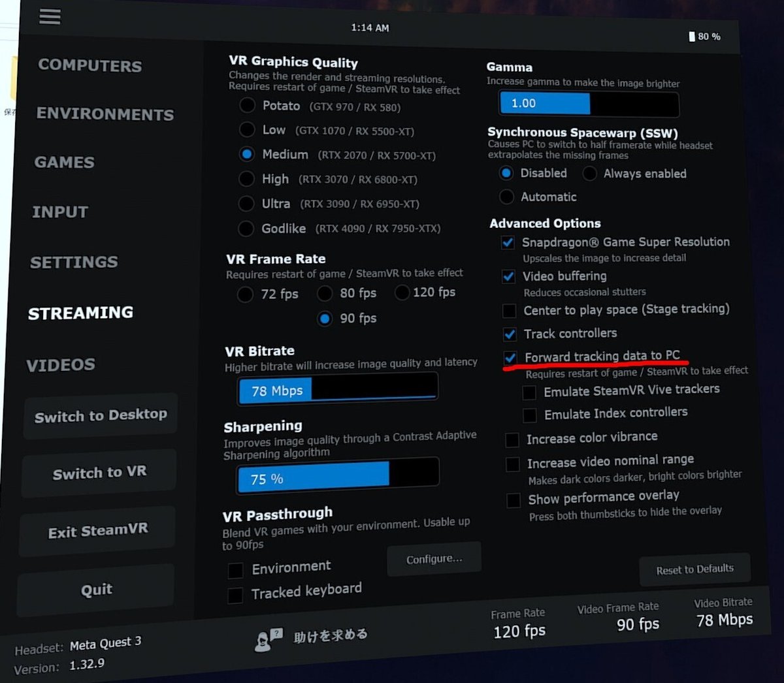The width and height of the screenshot is (784, 683).
Task: Set SSW to Always enabled
Action: (589, 173)
